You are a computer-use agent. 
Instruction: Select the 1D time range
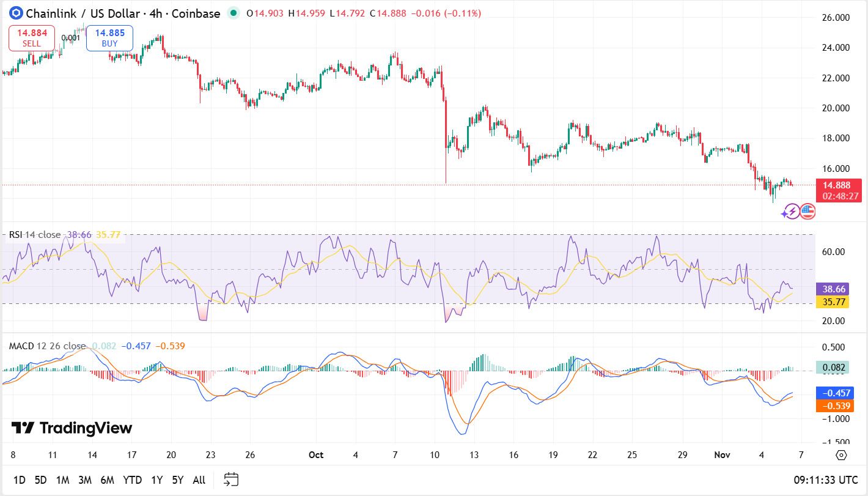[20, 480]
